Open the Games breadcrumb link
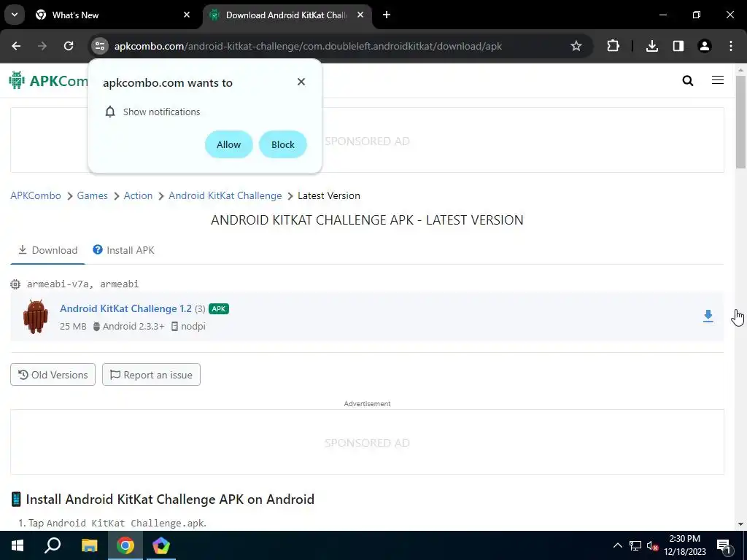This screenshot has height=560, width=747. point(93,195)
